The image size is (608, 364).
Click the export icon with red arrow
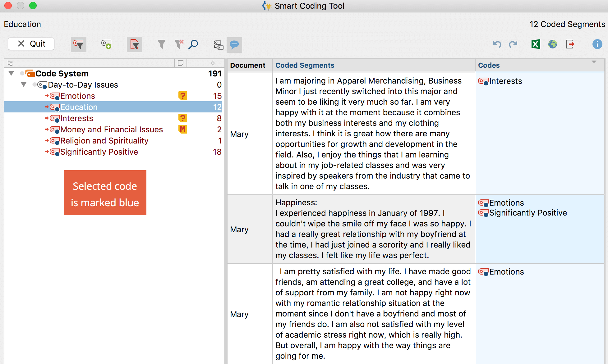pyautogui.click(x=570, y=44)
